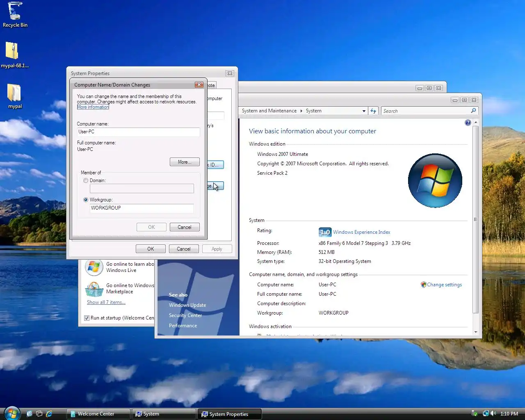The image size is (525, 420).
Task: Click the 1.0 rating badge icon
Action: (x=325, y=232)
